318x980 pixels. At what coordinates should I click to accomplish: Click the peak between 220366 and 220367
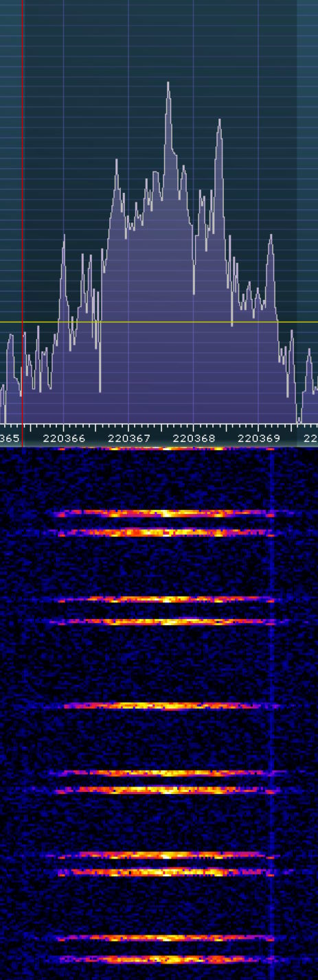coord(117,162)
